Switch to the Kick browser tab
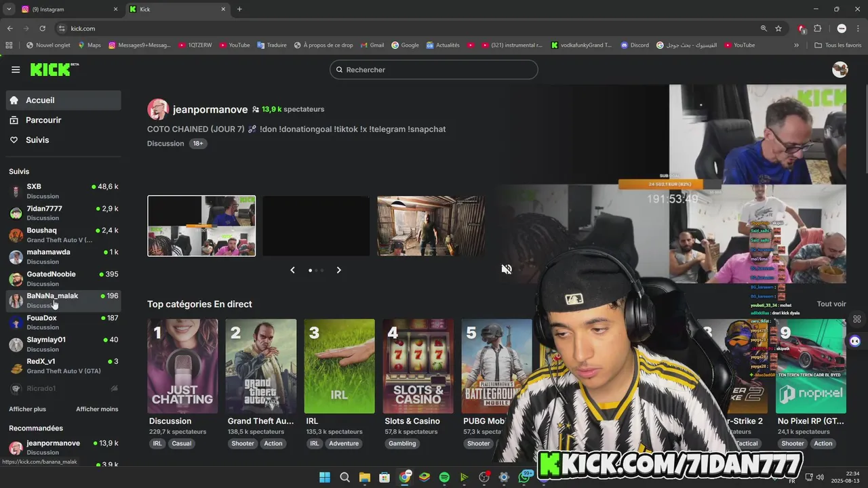This screenshot has height=488, width=868. click(178, 9)
